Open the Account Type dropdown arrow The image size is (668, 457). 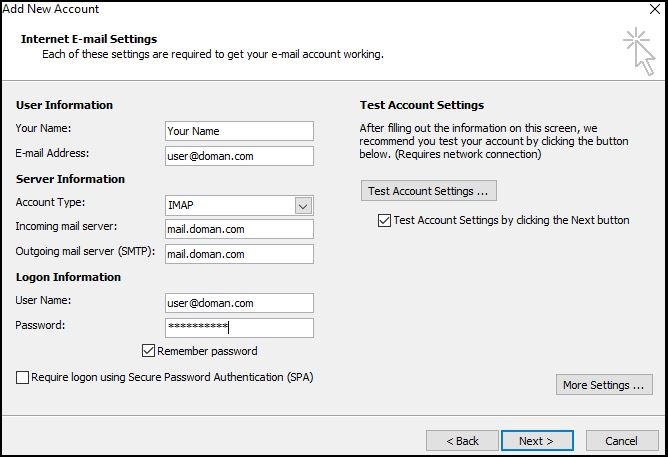303,206
